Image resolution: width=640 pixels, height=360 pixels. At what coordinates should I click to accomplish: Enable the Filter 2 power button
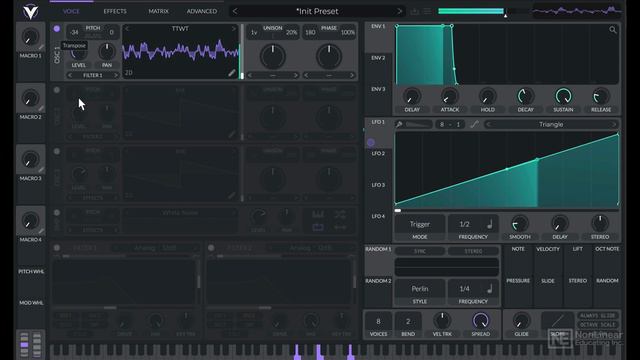211,248
